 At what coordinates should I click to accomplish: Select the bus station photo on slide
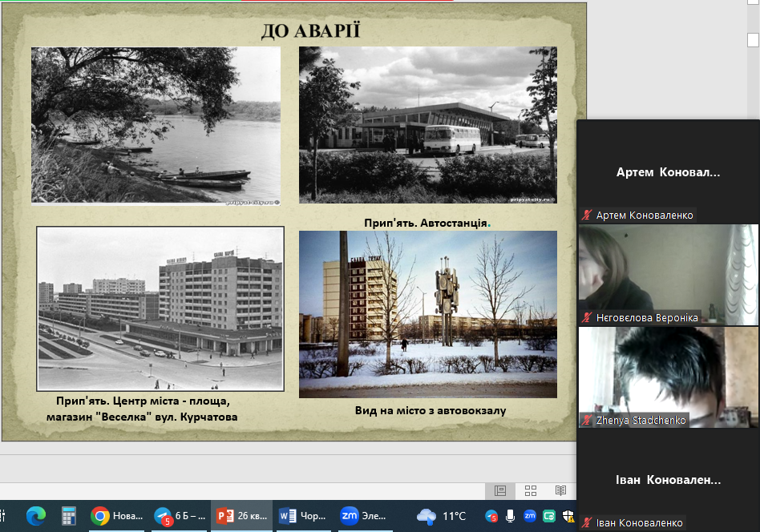point(427,124)
